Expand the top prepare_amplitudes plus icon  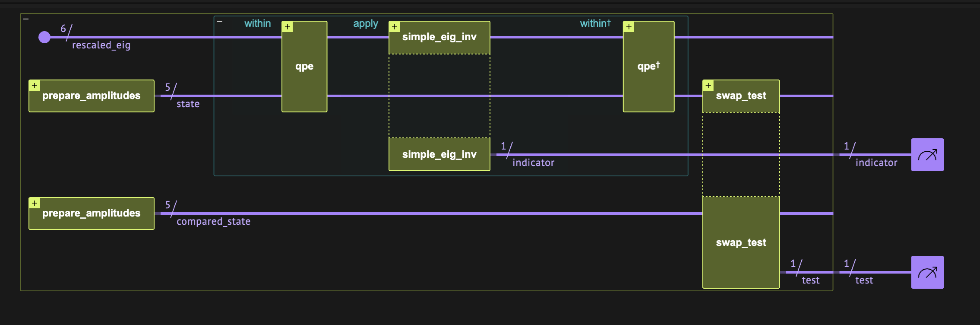coord(35,86)
